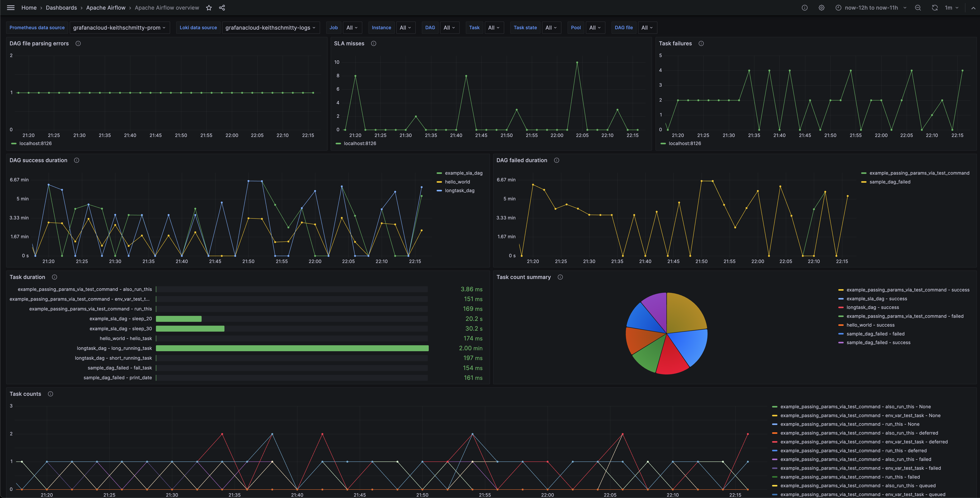Screen dimensions: 980x498
Task: Open the Dashboards breadcrumb
Action: 61,8
